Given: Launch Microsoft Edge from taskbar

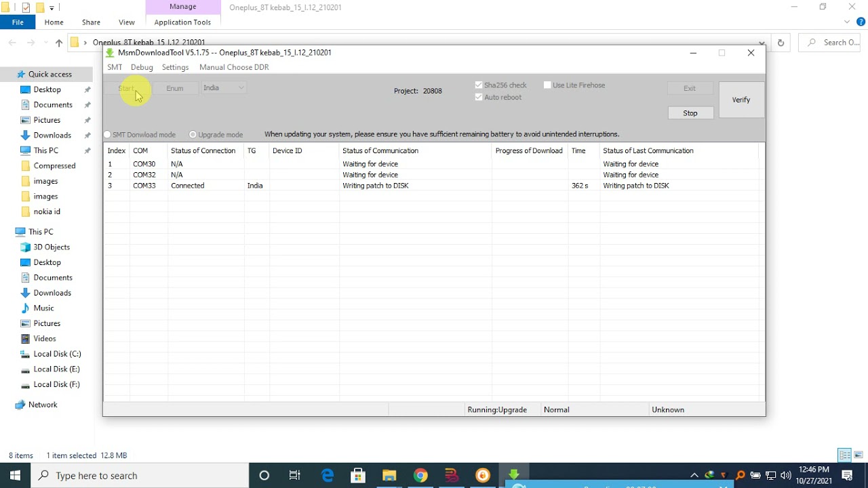Looking at the screenshot, I should [x=328, y=475].
